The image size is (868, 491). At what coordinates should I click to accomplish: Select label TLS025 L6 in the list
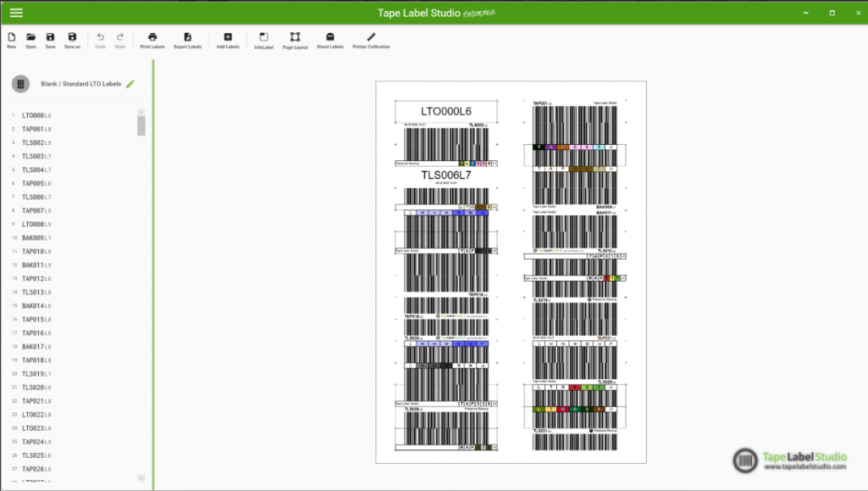tap(36, 455)
